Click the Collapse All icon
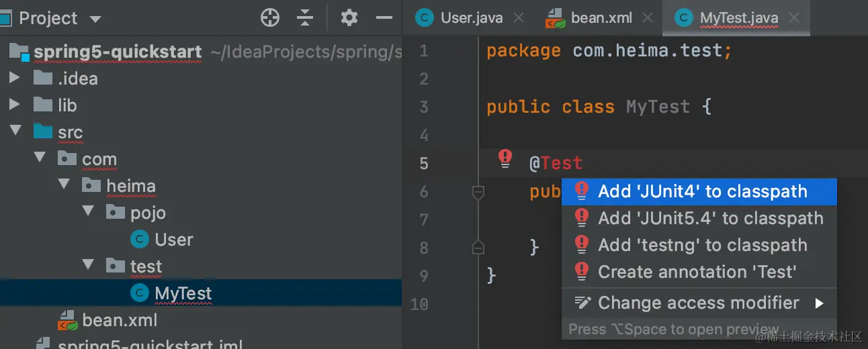This screenshot has width=868, height=349. point(306,18)
